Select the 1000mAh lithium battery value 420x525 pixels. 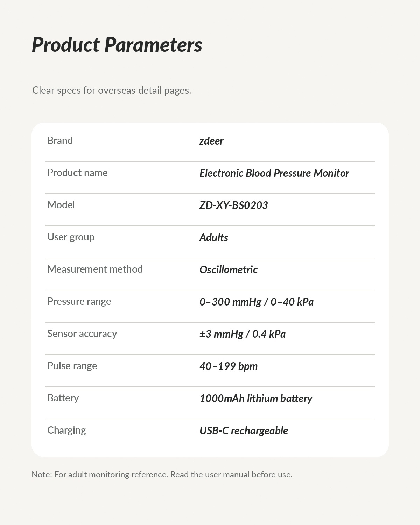tap(256, 398)
